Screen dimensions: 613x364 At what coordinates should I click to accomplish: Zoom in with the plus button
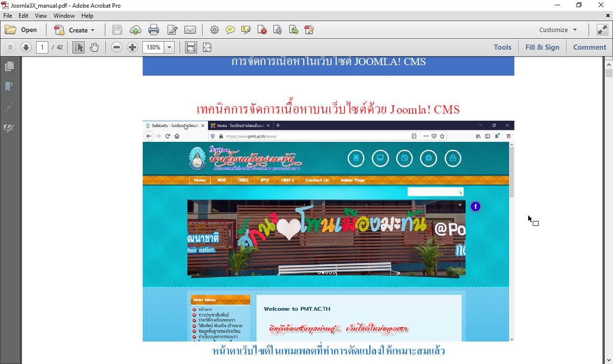click(132, 47)
